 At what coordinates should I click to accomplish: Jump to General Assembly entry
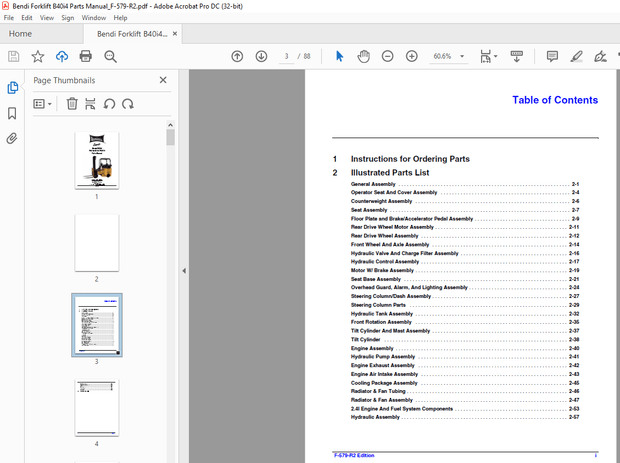373,184
